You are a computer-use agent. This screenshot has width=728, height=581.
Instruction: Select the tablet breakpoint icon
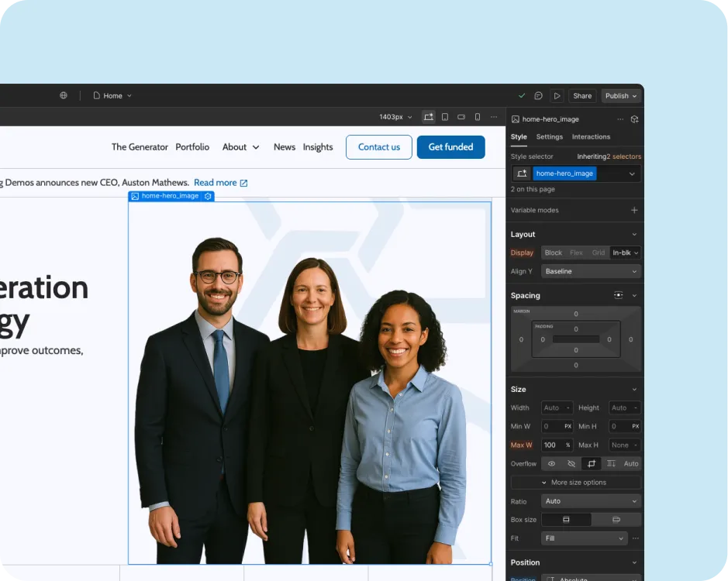445,117
